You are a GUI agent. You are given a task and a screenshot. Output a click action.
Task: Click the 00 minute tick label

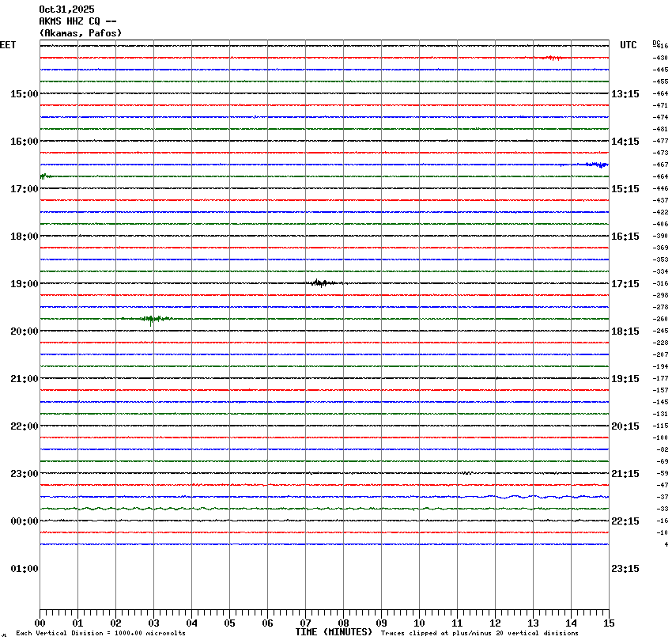coord(40,623)
